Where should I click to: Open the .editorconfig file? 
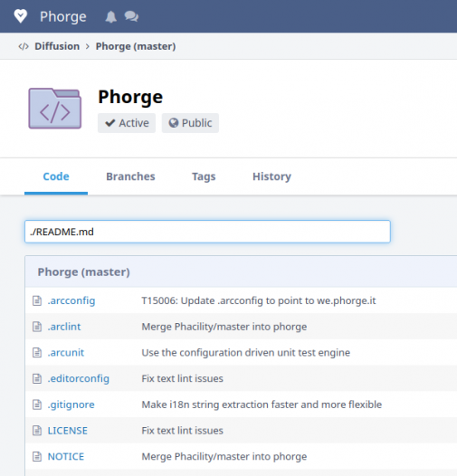(79, 378)
